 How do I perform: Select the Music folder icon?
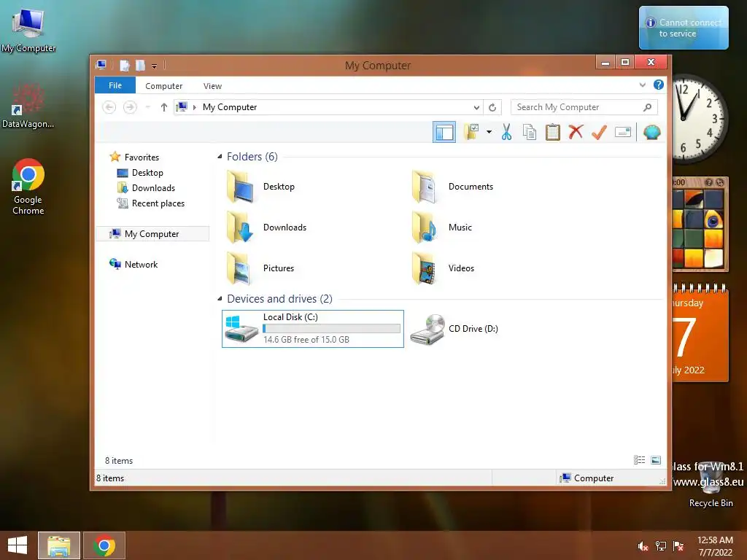pyautogui.click(x=425, y=227)
